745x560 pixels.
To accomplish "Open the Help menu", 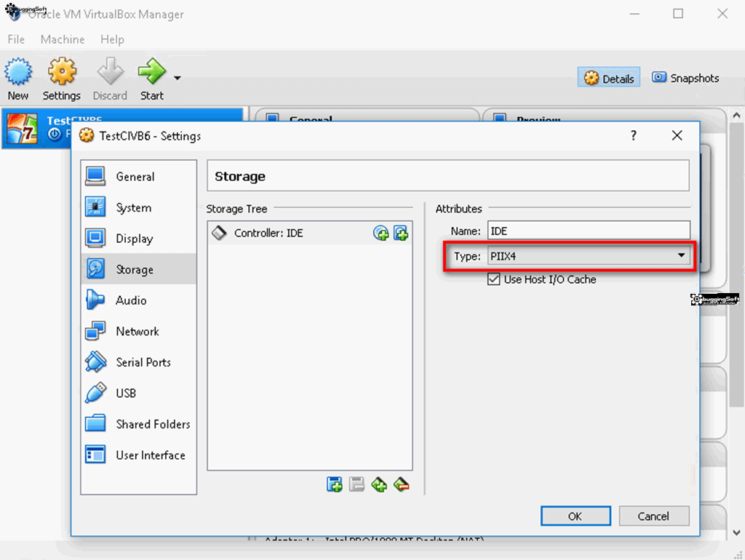I will tap(112, 39).
